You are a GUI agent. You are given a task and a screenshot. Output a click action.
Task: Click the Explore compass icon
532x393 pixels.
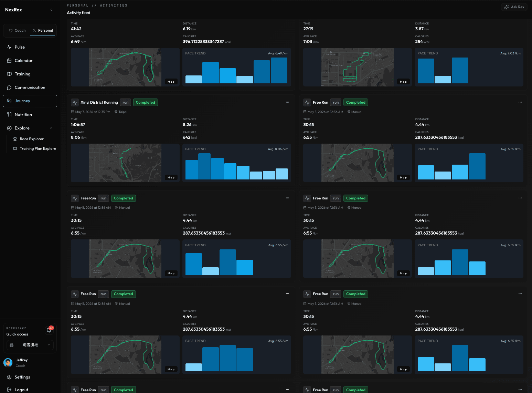(x=9, y=128)
